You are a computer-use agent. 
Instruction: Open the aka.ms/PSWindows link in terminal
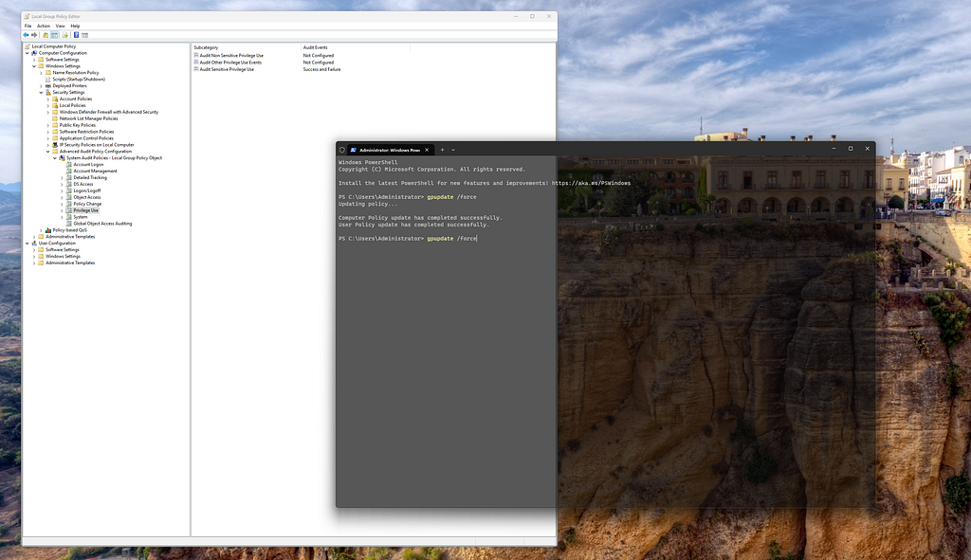(591, 183)
